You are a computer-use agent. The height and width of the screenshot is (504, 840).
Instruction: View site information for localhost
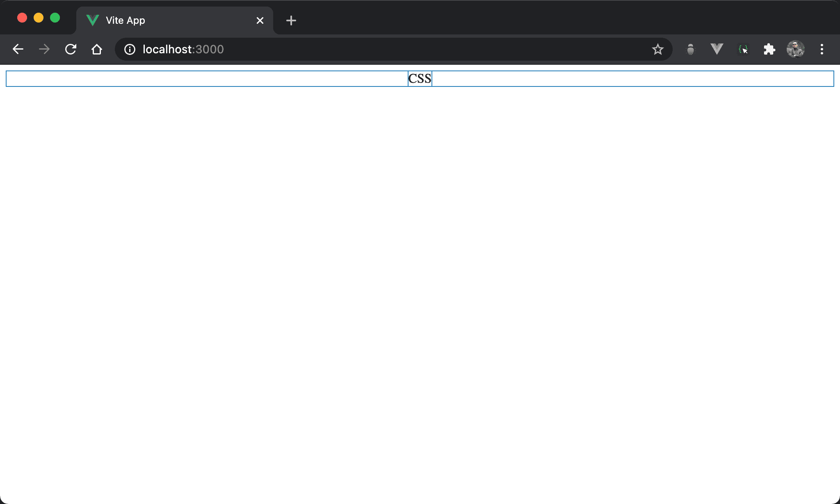click(x=130, y=49)
